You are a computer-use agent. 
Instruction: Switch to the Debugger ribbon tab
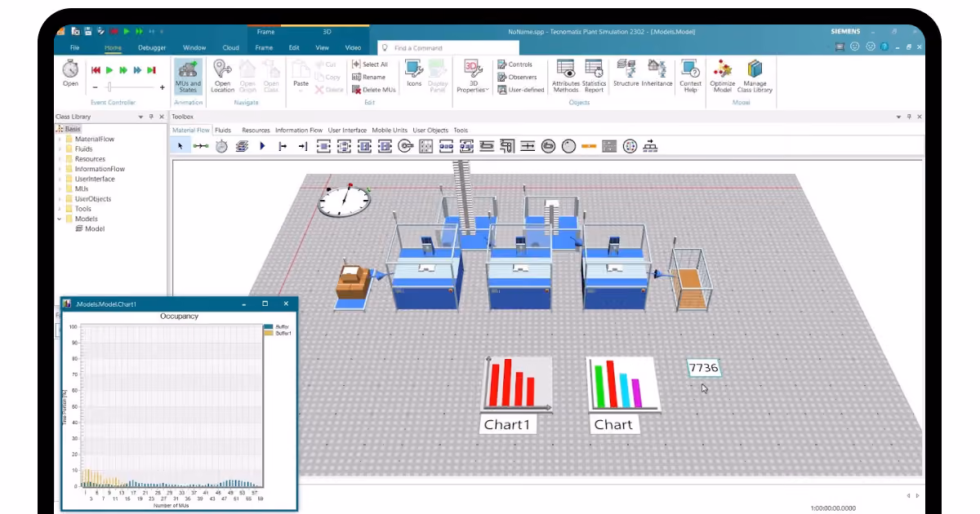[152, 47]
